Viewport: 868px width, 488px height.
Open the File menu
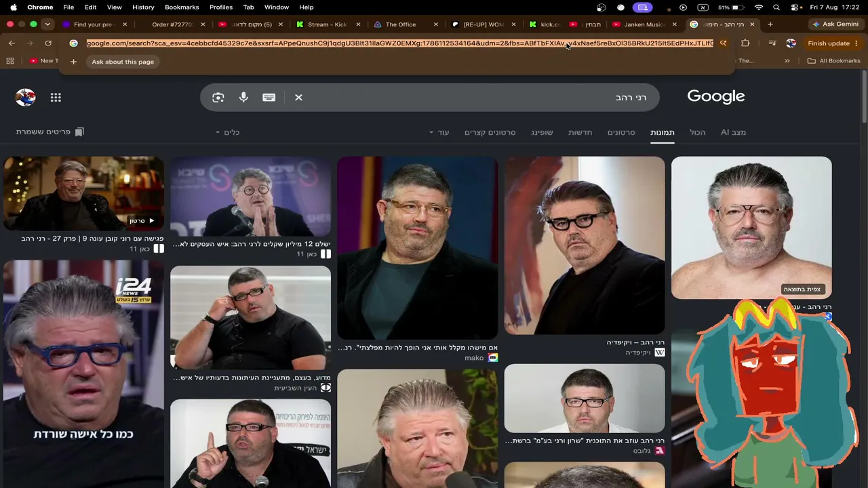(68, 7)
